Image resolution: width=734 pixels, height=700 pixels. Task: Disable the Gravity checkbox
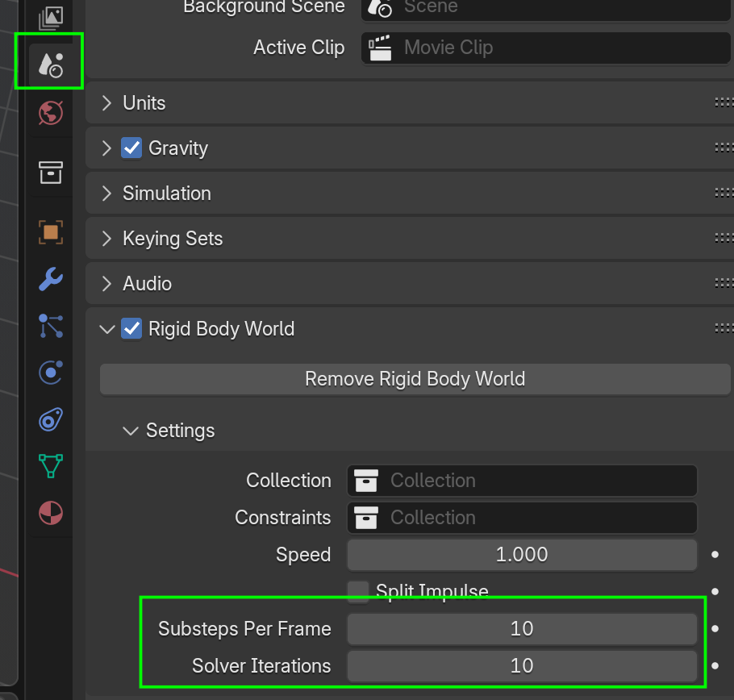point(131,148)
